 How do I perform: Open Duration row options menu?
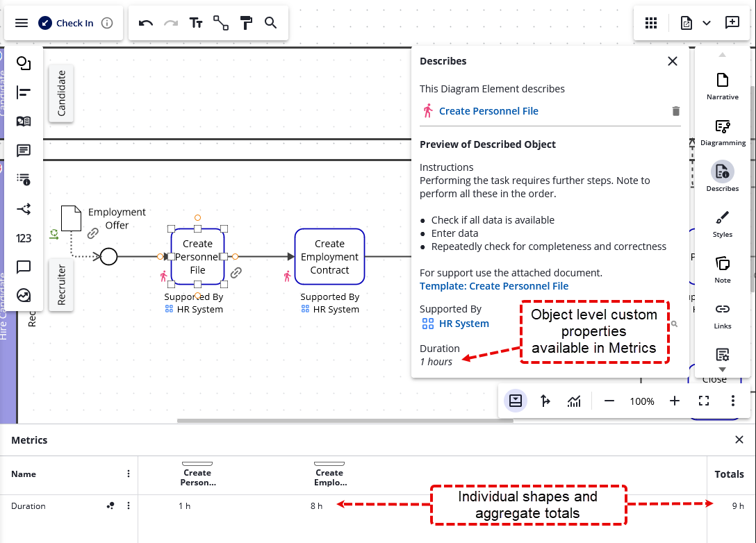point(129,506)
